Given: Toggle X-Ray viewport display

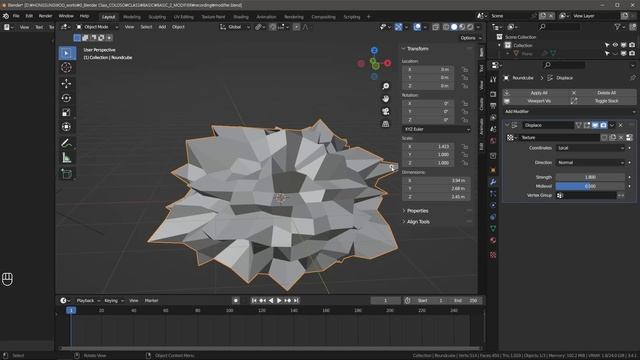Looking at the screenshot, I should (436, 27).
